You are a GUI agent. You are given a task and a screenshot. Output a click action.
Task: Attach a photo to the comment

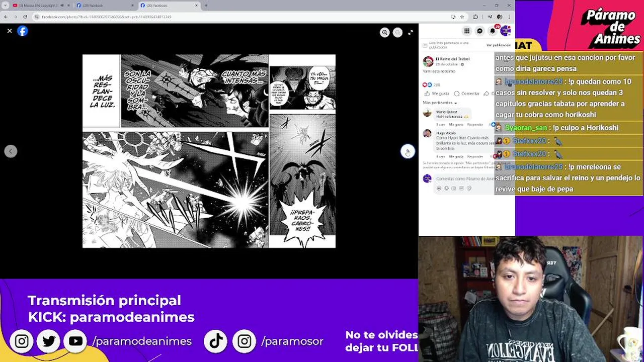click(454, 188)
